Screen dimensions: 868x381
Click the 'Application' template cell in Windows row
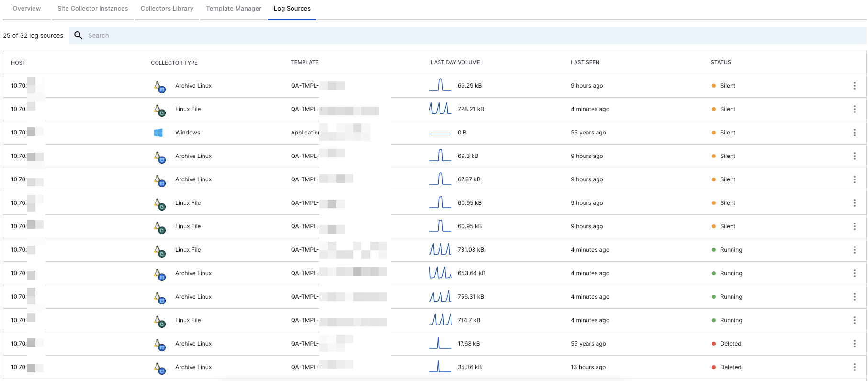coord(305,133)
